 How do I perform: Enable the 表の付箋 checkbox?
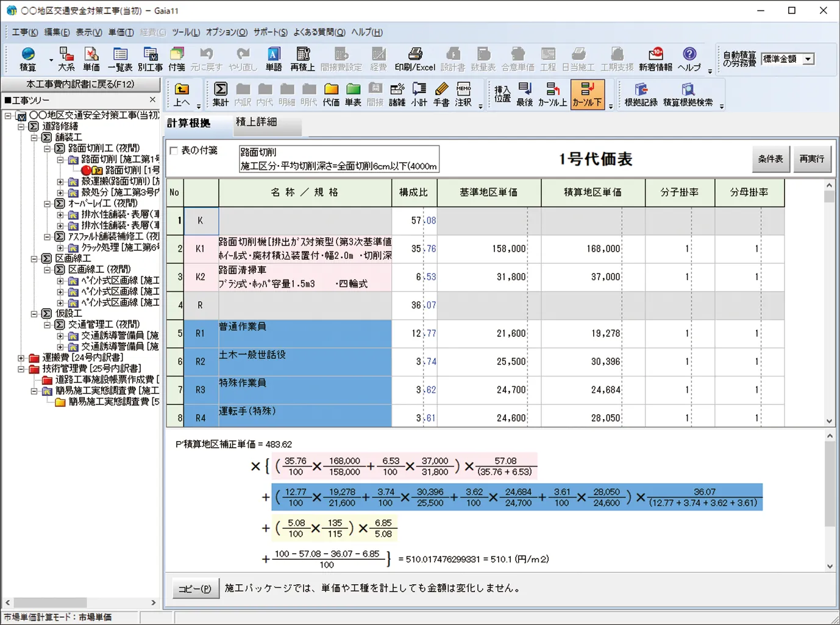(174, 150)
